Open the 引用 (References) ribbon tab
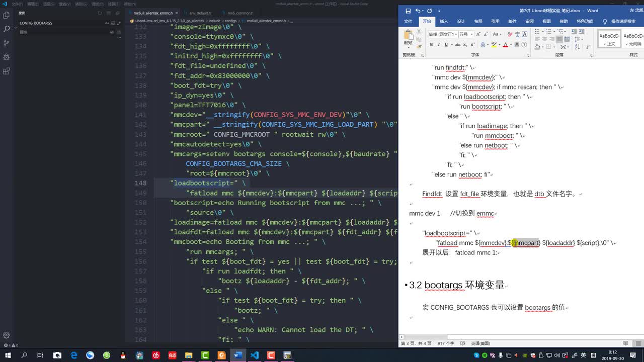This screenshot has height=362, width=644. pyautogui.click(x=495, y=22)
